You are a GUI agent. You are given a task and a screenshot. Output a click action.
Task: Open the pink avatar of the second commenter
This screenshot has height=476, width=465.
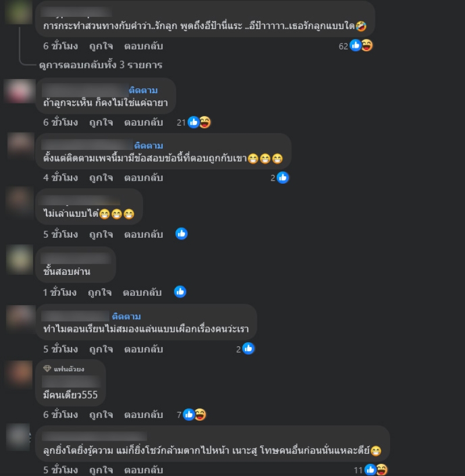tap(20, 91)
